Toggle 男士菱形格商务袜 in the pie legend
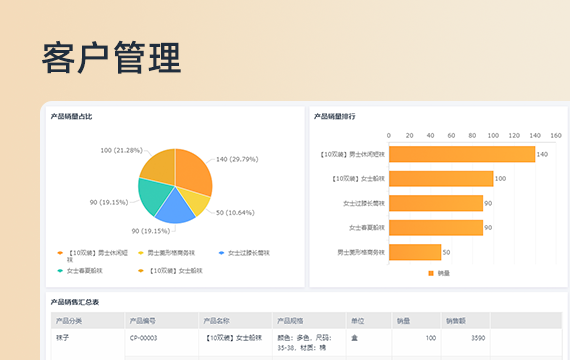 coord(167,253)
